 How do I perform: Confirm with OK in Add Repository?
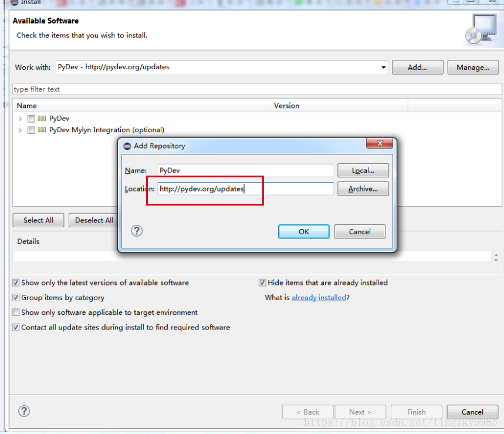pos(304,231)
